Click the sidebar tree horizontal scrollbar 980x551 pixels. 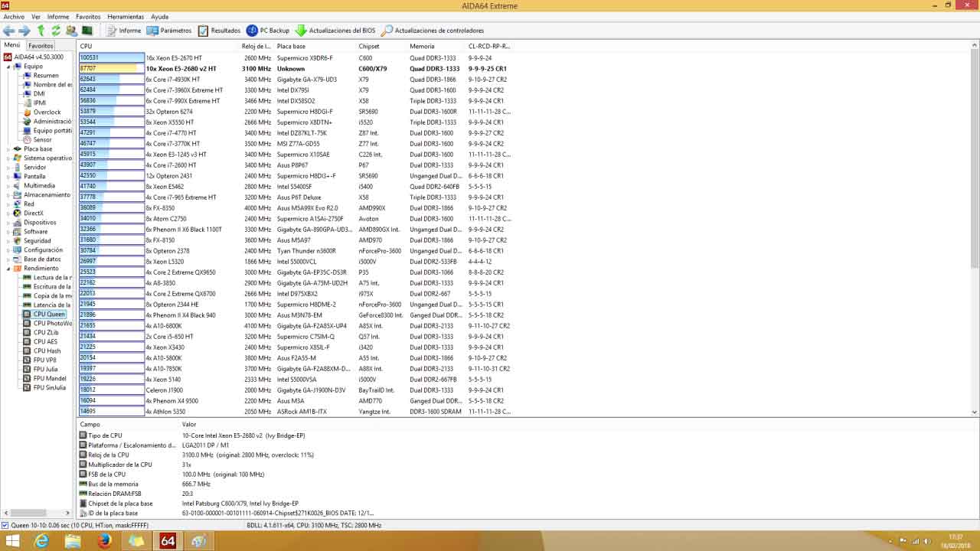pyautogui.click(x=37, y=513)
